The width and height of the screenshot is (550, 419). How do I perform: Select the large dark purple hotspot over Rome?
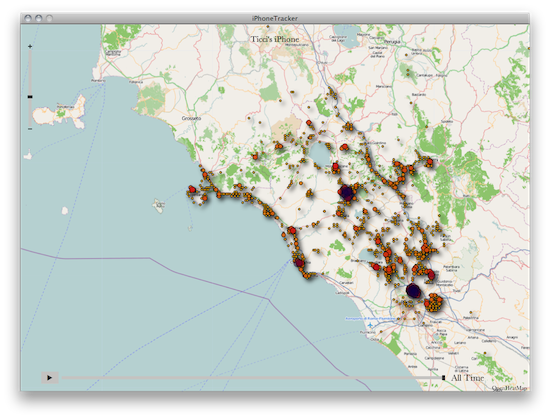(x=413, y=291)
